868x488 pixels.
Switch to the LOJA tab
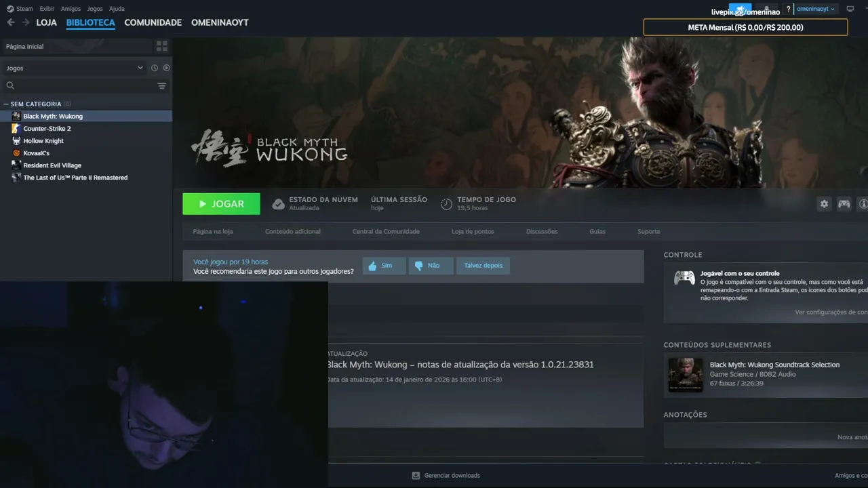point(46,22)
